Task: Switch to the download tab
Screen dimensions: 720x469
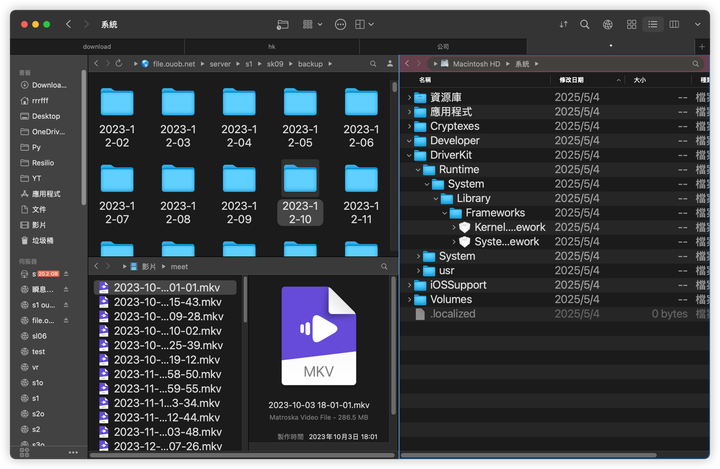Action: [x=97, y=46]
